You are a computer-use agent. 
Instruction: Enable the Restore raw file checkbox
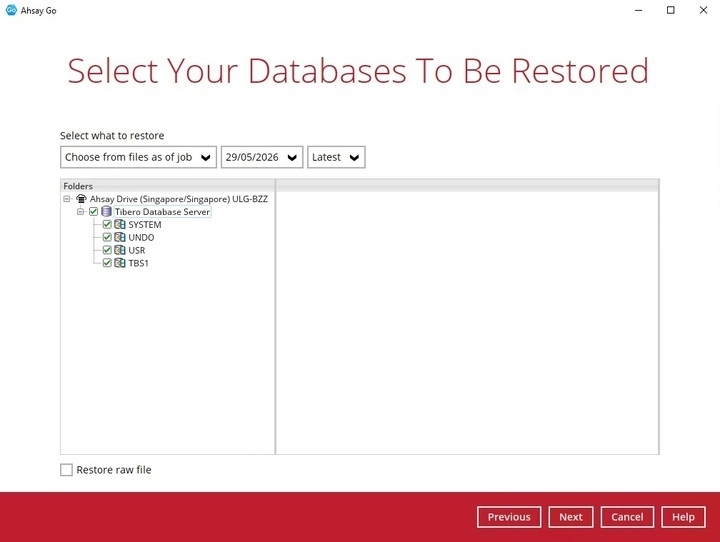click(67, 470)
